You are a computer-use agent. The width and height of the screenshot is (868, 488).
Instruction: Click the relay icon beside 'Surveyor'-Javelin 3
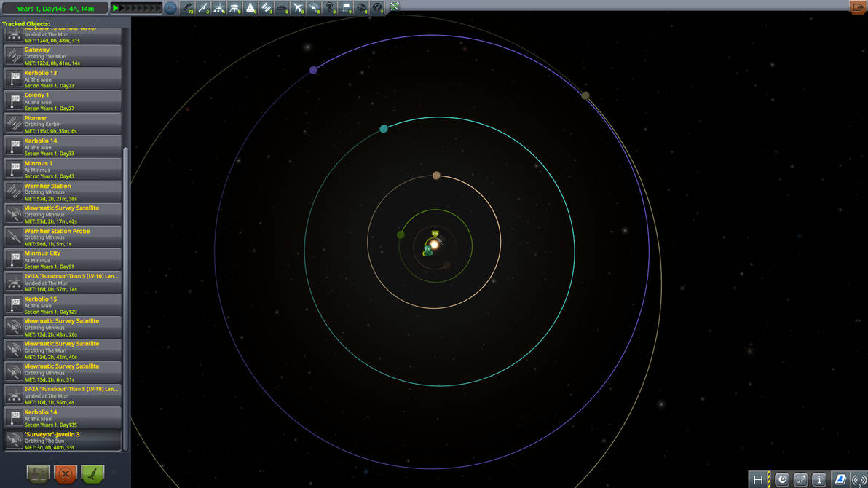(x=15, y=441)
